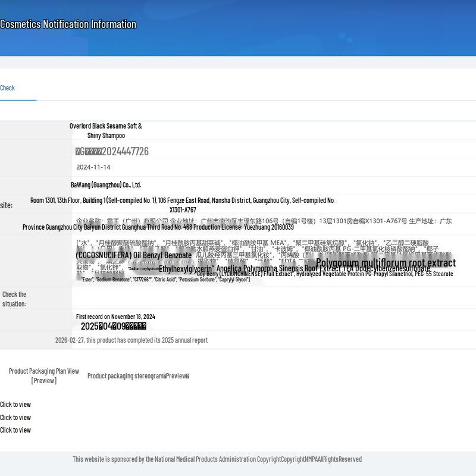Select First record on November 18, 2024

(x=115, y=317)
